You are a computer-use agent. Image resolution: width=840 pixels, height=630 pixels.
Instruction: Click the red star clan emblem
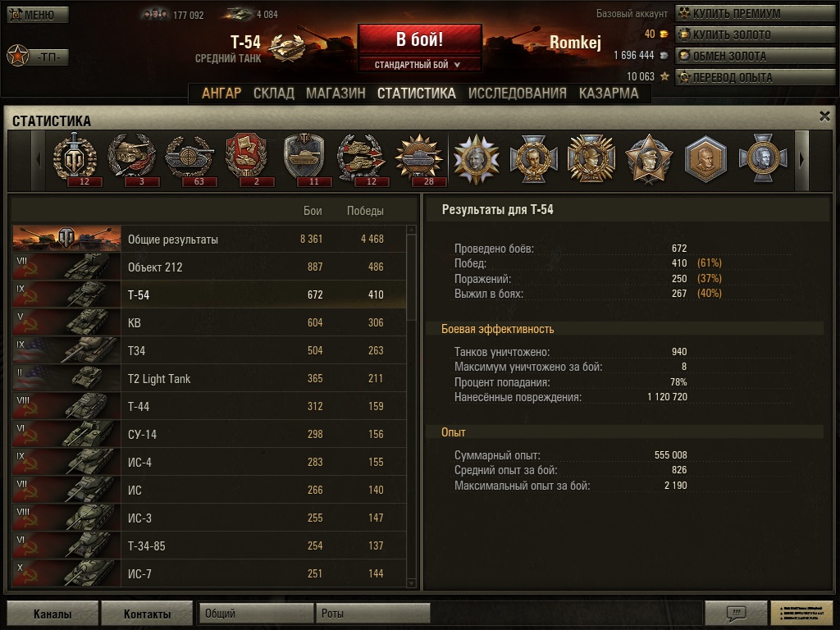click(18, 56)
